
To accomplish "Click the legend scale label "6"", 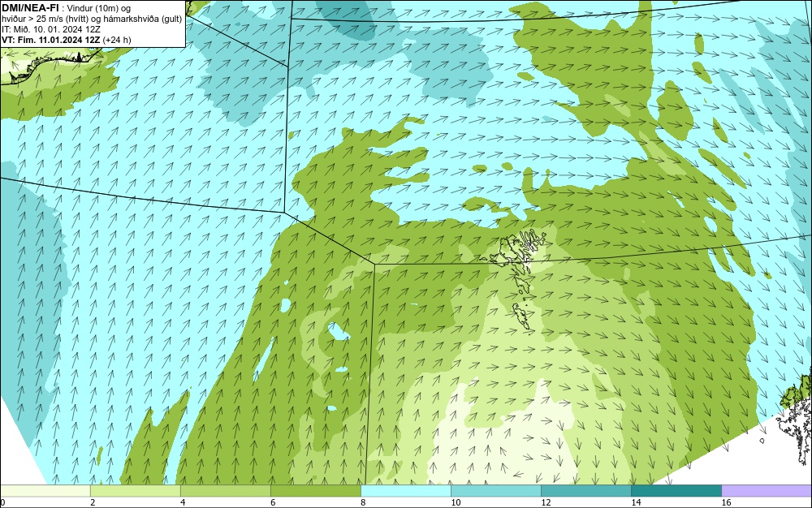I will coord(273,502).
